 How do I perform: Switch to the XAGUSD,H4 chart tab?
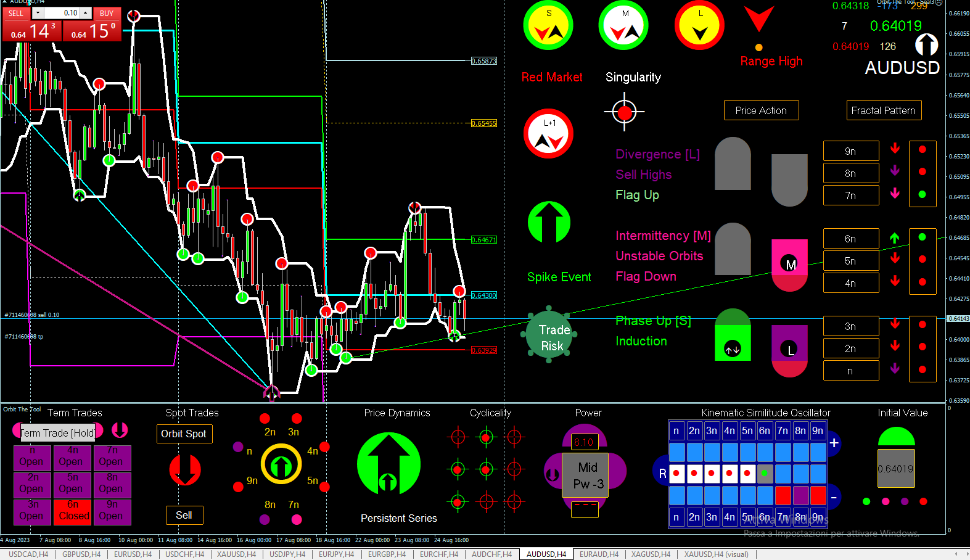pyautogui.click(x=651, y=554)
